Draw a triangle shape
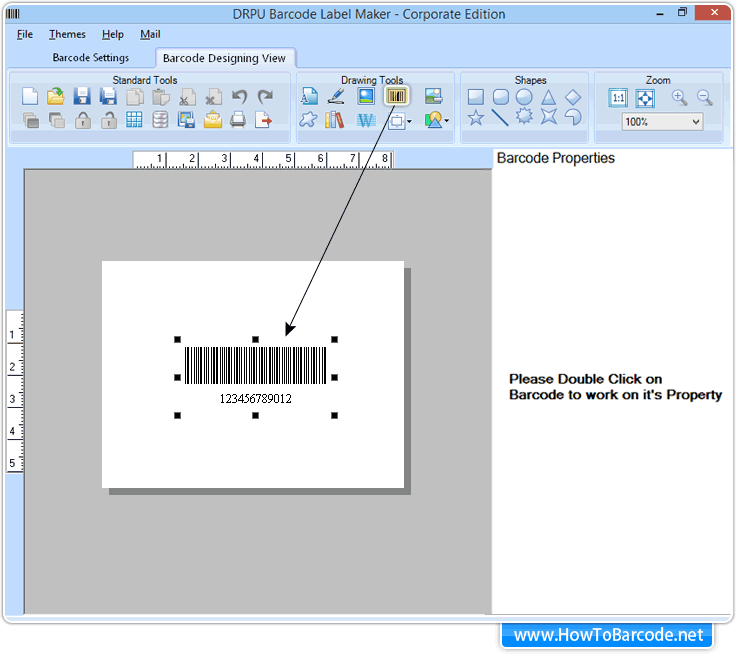Screen dimensions: 736x655 click(549, 97)
